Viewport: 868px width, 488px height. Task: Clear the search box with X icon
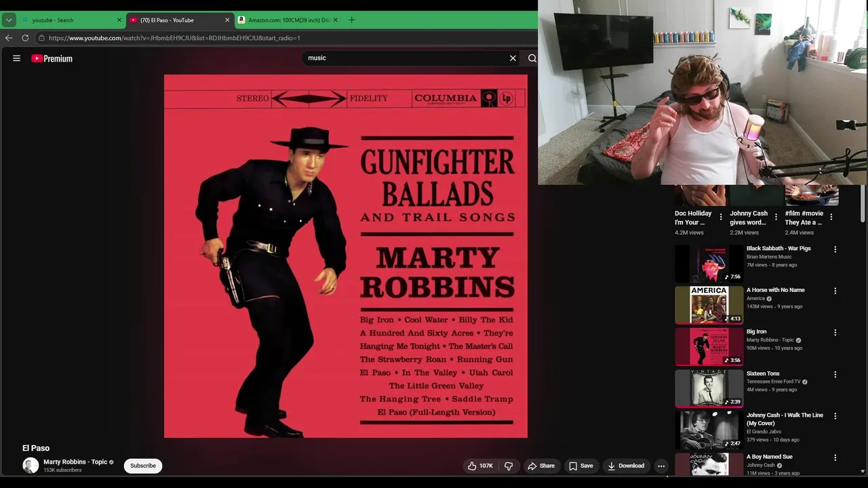(x=513, y=58)
